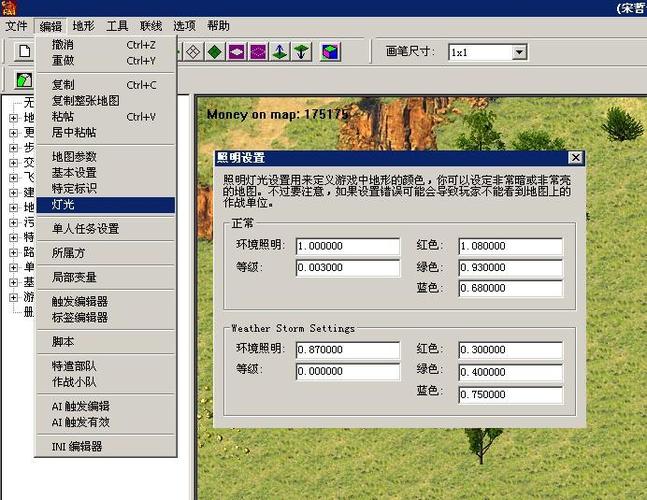This screenshot has width=647, height=500.
Task: Select the outlined white diamond tile tool
Action: point(193,51)
